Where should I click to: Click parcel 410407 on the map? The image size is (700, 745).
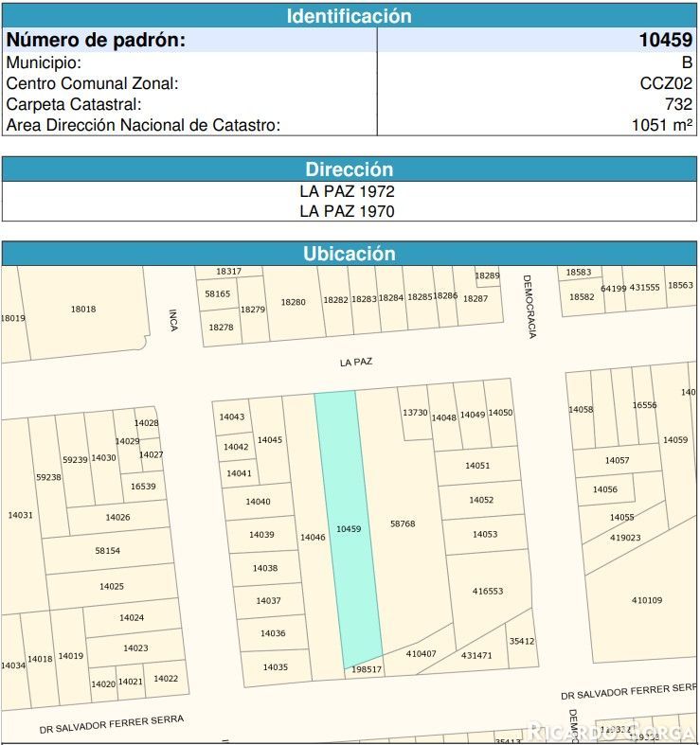(421, 654)
